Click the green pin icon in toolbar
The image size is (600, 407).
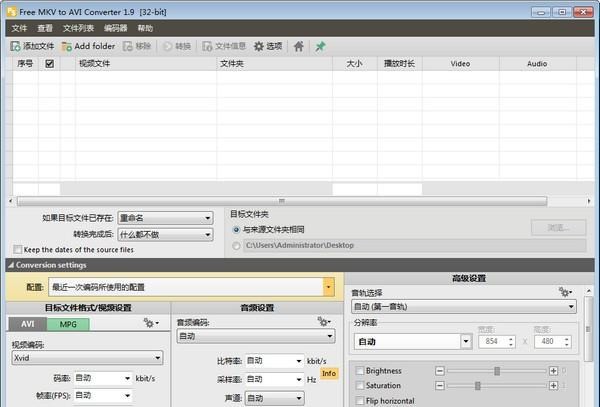(320, 46)
